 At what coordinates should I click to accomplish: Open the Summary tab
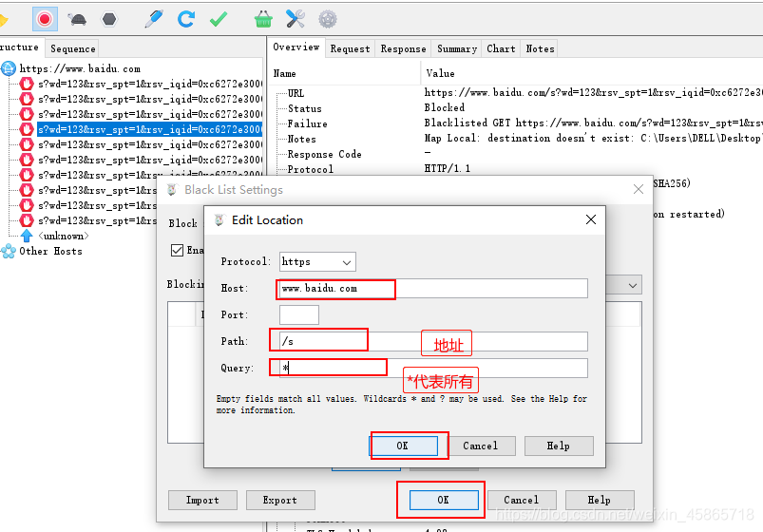pos(456,48)
